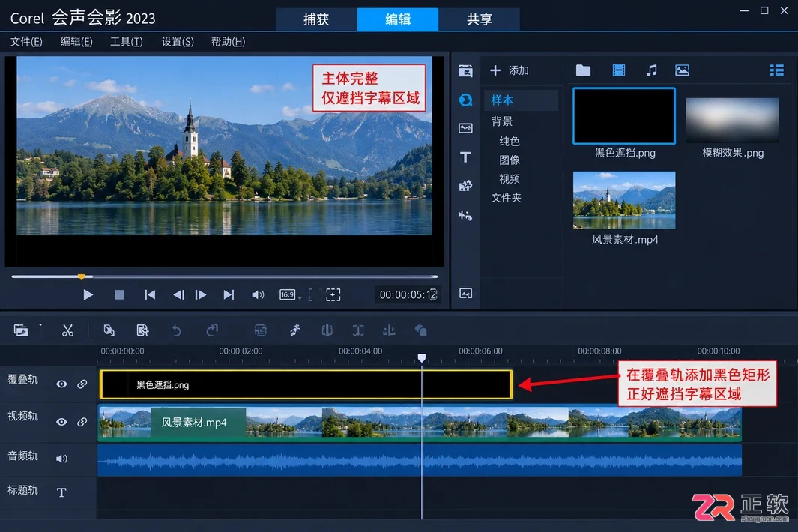Image resolution: width=798 pixels, height=532 pixels.
Task: Select the 黑色遮挡.png thumbnail
Action: pyautogui.click(x=624, y=116)
